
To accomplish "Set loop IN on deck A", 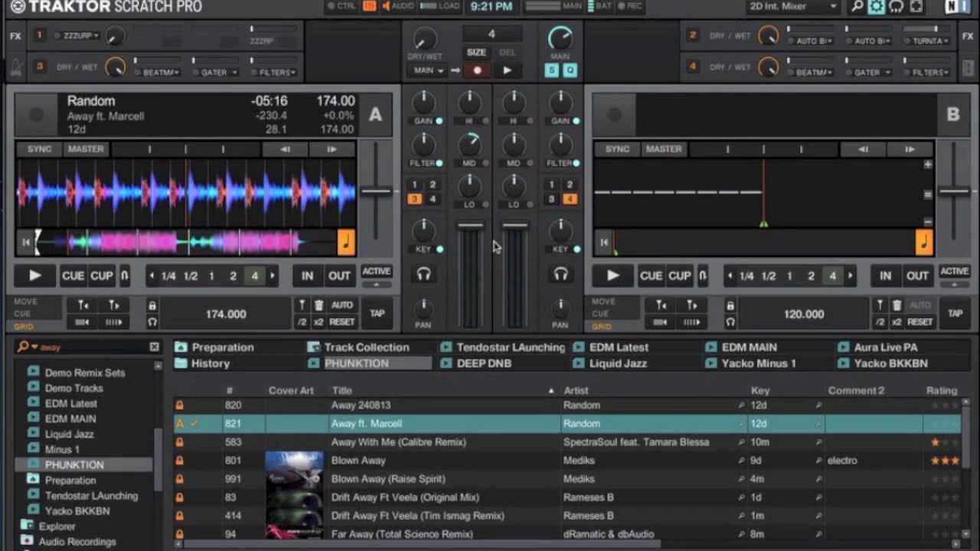I will 307,275.
